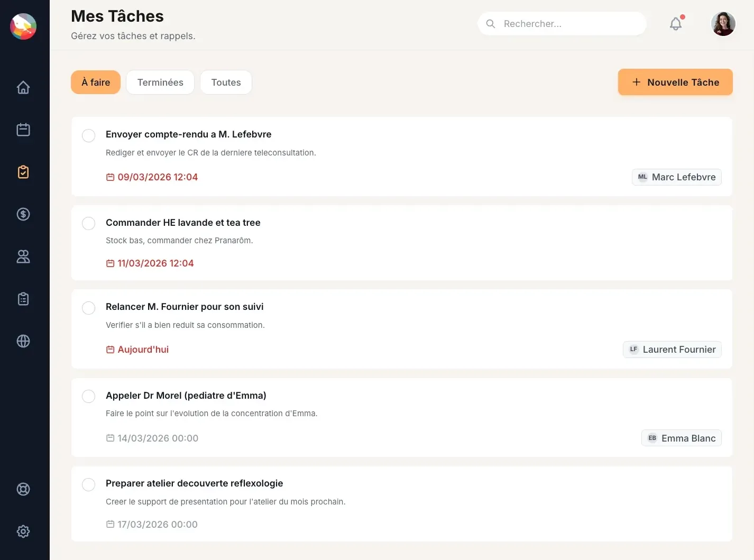Open the Globe icon in sidebar
This screenshot has width=754, height=560.
23,341
